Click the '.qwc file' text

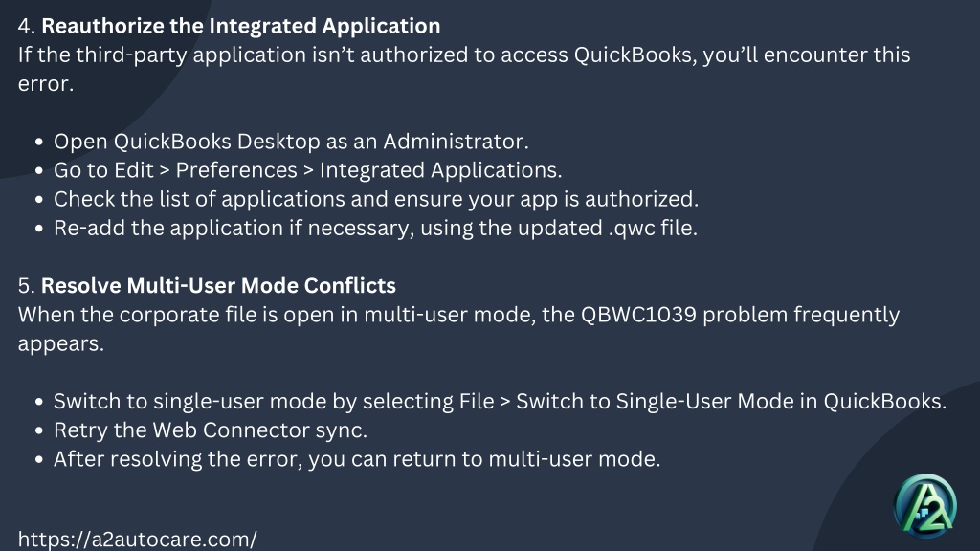pos(653,228)
